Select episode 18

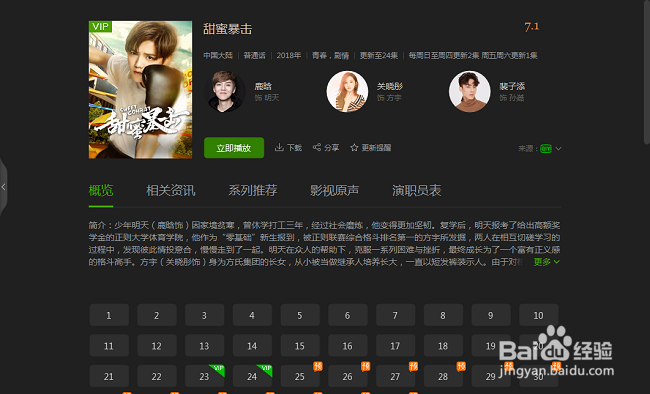point(443,345)
